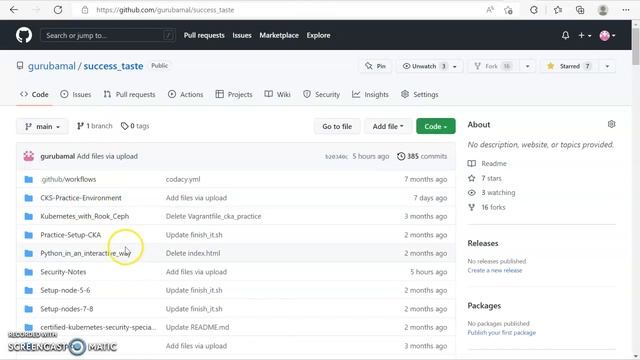Open codacy.yml commit message link
This screenshot has width=640, height=360.
[183, 179]
